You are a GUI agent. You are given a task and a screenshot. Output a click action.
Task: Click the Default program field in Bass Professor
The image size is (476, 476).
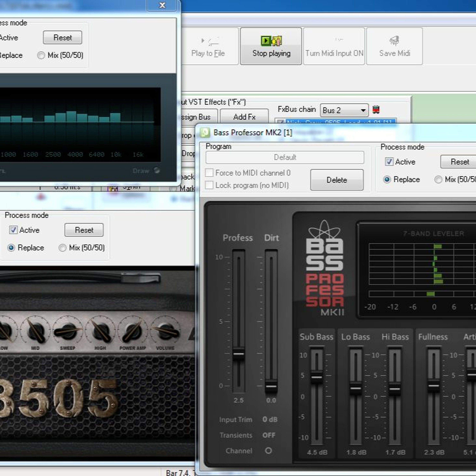284,157
